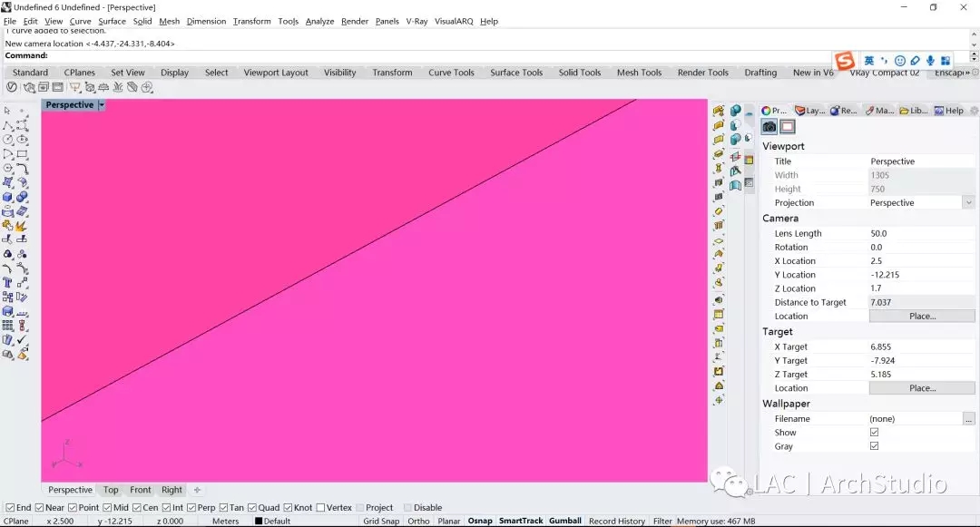Open the Layers panel tab
Image resolution: width=980 pixels, height=527 pixels.
point(810,111)
